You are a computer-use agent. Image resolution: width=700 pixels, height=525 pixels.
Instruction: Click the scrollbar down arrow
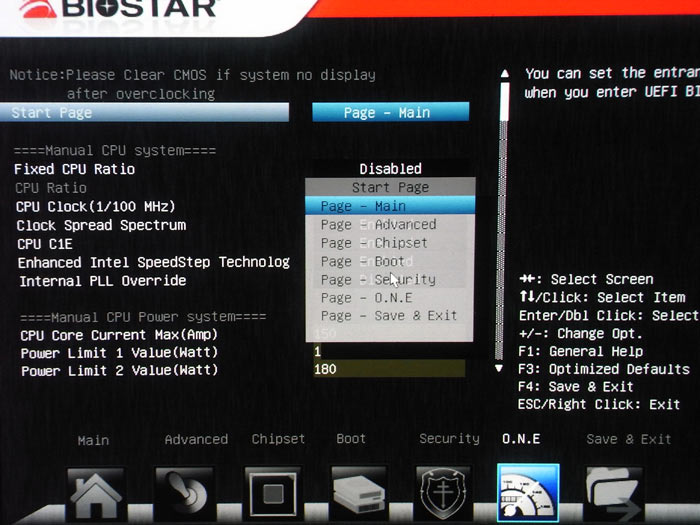[499, 368]
